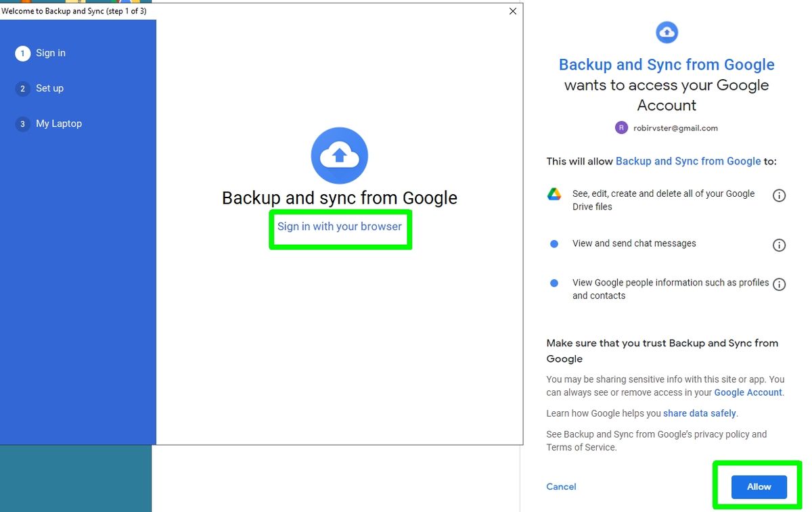Select the Set up step
Screen dimensions: 812x512
49,88
